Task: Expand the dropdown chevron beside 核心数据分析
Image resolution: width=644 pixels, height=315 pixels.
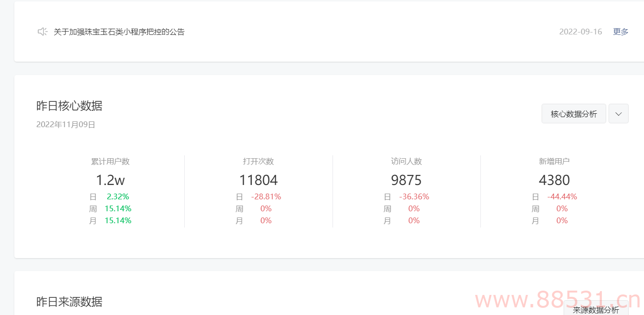Action: (618, 114)
